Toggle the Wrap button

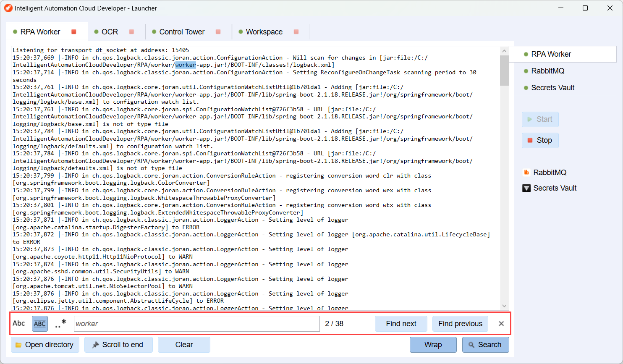pos(433,345)
